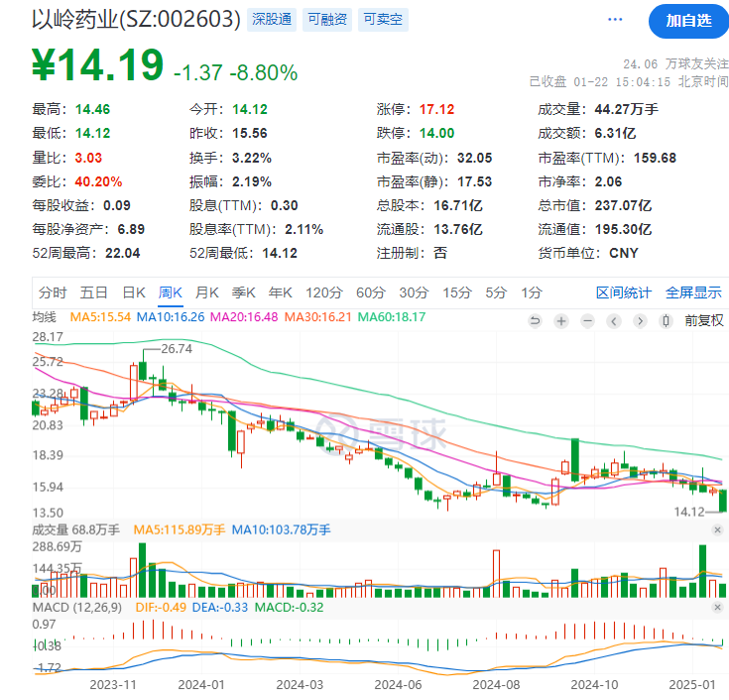The image size is (729, 700).
Task: Click the MA30:16.21 moving average label
Action: click(318, 317)
